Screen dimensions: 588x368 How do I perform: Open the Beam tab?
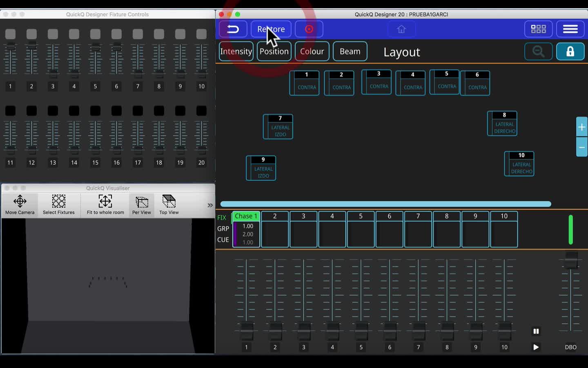pyautogui.click(x=350, y=52)
